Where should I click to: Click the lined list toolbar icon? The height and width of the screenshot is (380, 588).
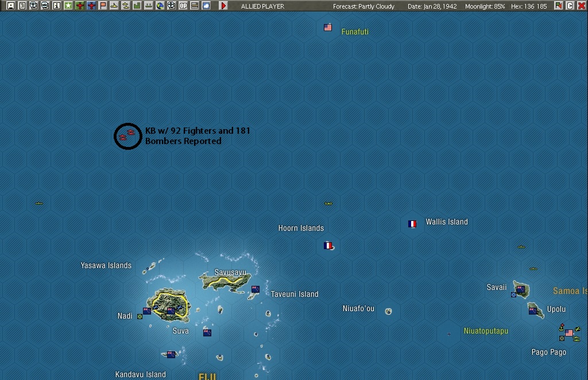pos(195,6)
